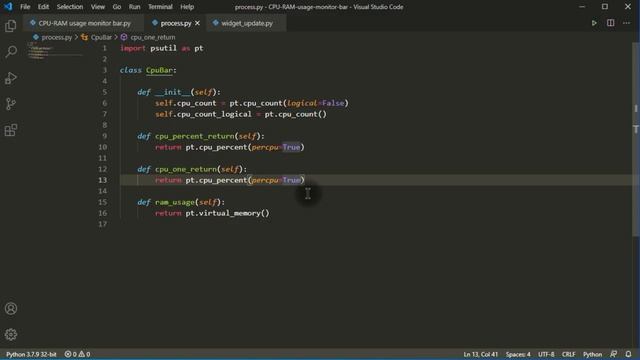This screenshot has width=640, height=360.
Task: Change indentation via Spaces: 4
Action: tap(518, 354)
